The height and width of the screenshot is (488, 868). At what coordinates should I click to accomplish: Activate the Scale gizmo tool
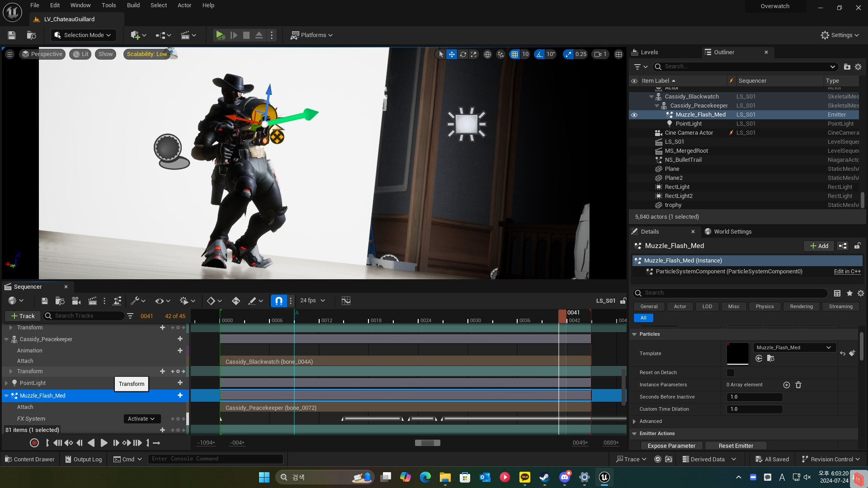pyautogui.click(x=474, y=54)
